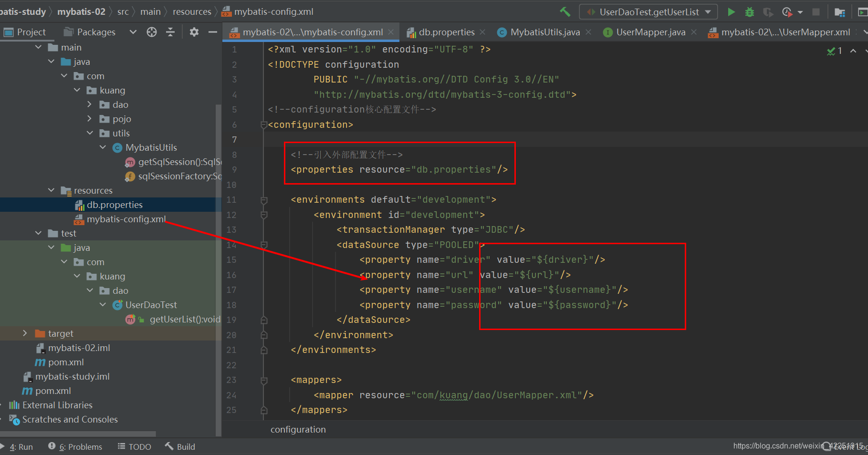
Task: Click the locate current file crosshair icon
Action: 152,32
